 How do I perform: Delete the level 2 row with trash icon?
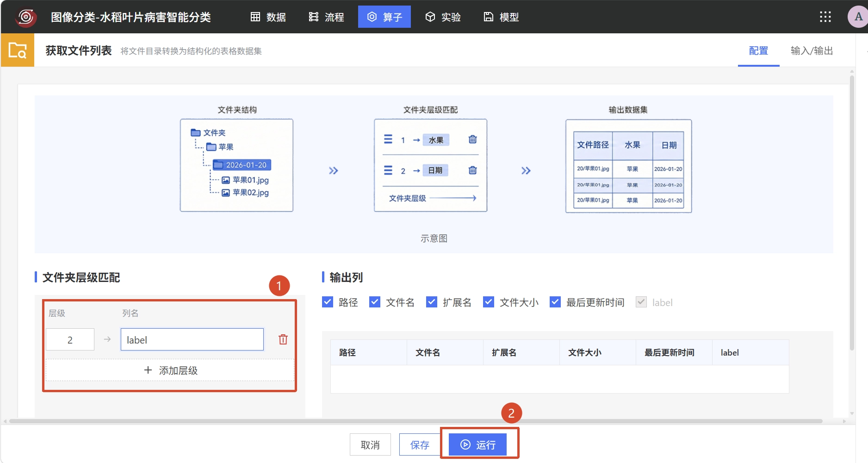coord(283,340)
